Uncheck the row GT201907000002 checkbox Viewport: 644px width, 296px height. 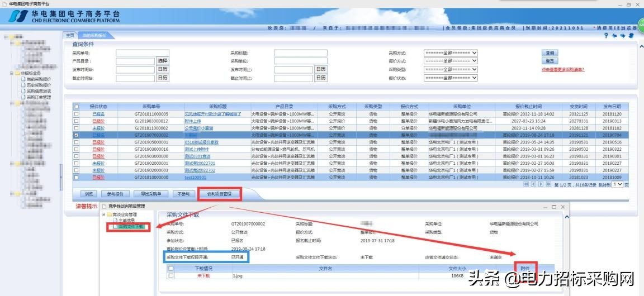[76, 135]
